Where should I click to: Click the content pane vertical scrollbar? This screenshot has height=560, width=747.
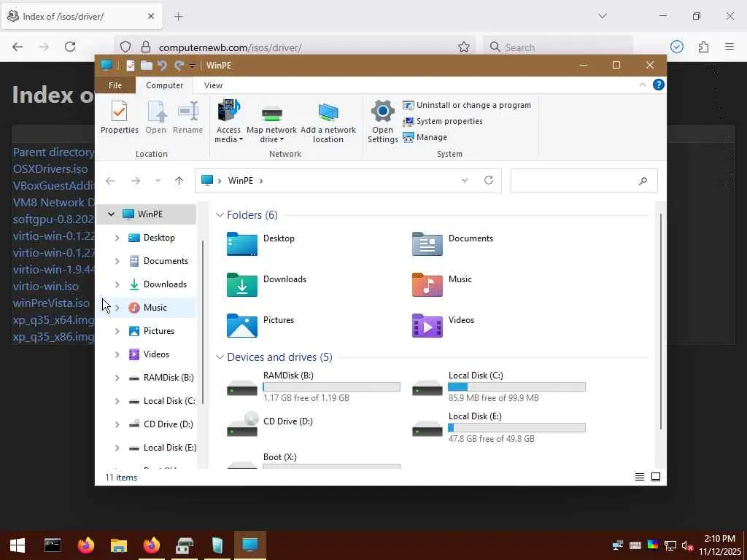(x=660, y=323)
